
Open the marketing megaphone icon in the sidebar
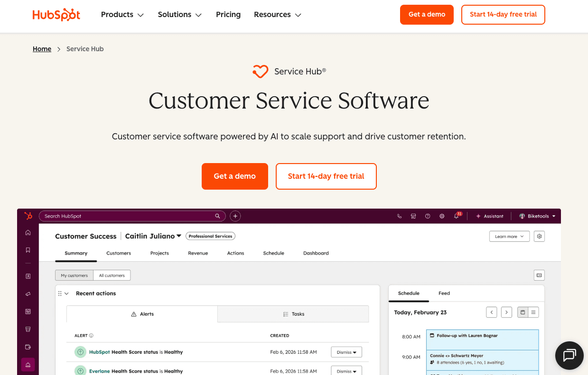(28, 294)
